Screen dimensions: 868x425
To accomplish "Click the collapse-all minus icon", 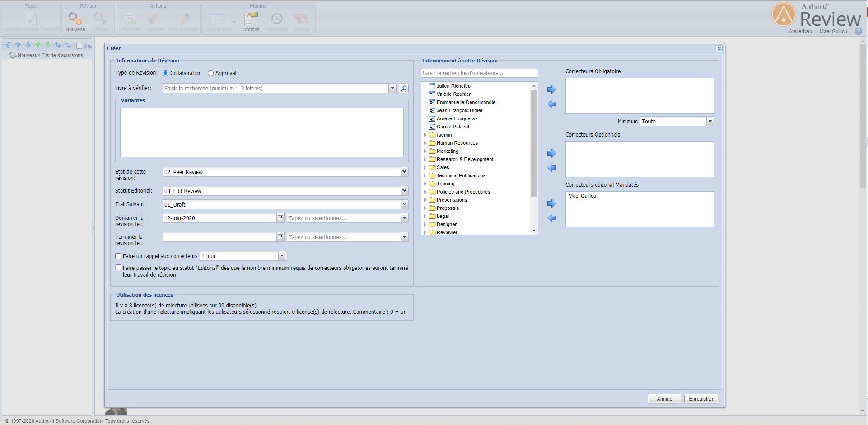I will click(x=68, y=45).
